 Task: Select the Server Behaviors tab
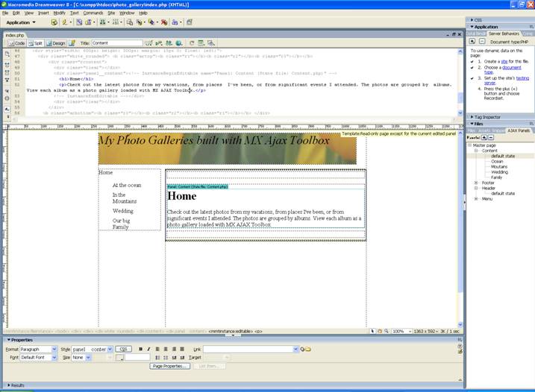pos(504,34)
